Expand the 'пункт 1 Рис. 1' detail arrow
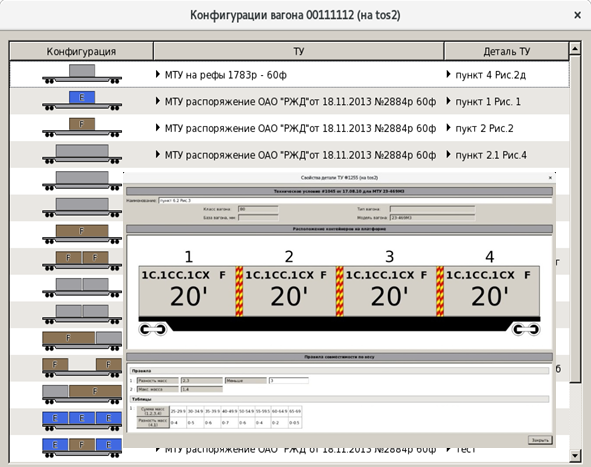 tap(449, 101)
